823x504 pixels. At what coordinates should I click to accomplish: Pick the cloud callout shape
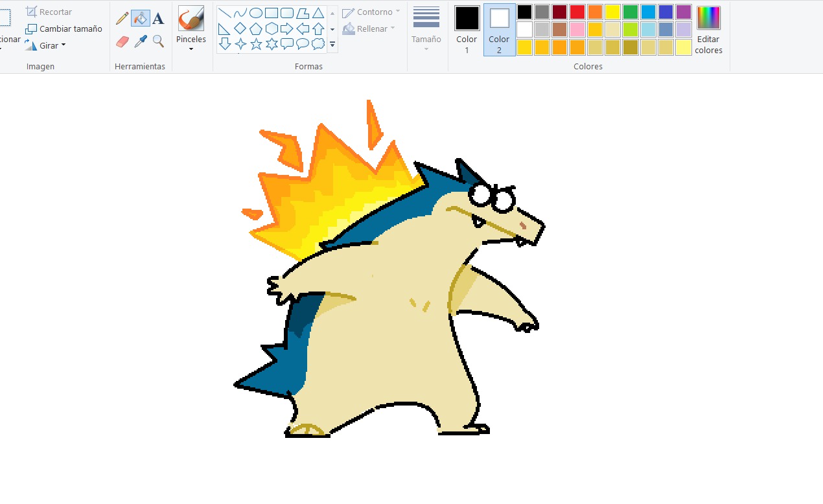click(x=318, y=44)
